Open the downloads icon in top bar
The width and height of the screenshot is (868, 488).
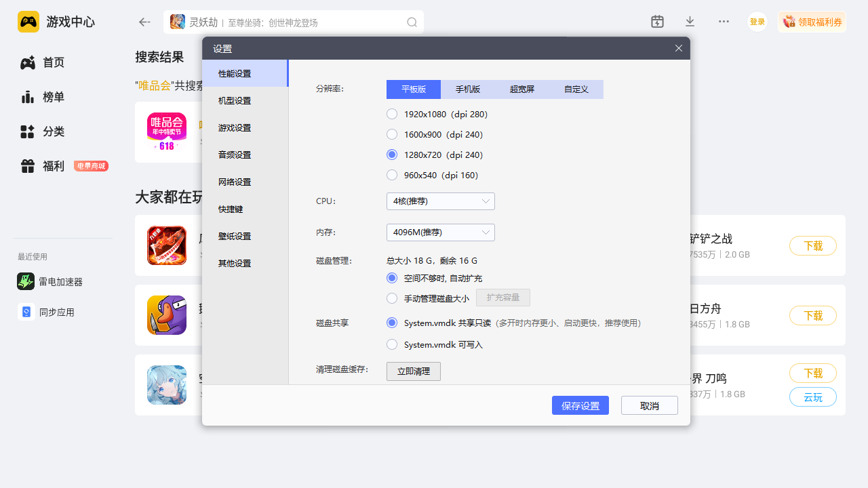coord(690,22)
